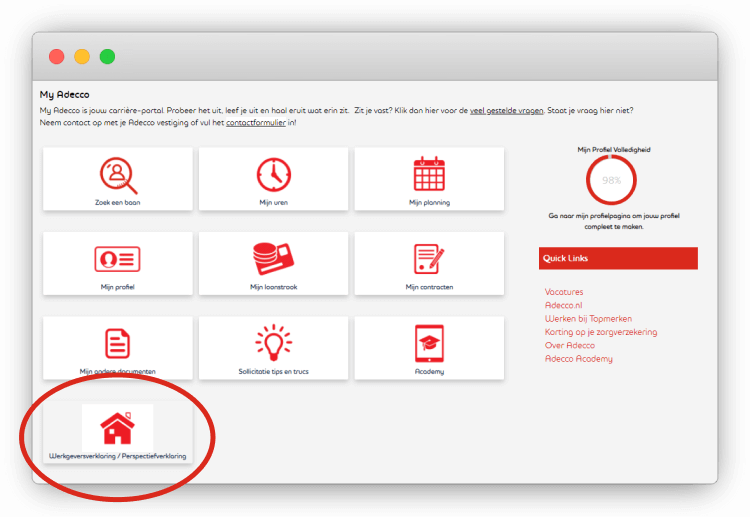Open the Mijn andere documenten file icon
Screen dimensions: 750x517
point(117,343)
